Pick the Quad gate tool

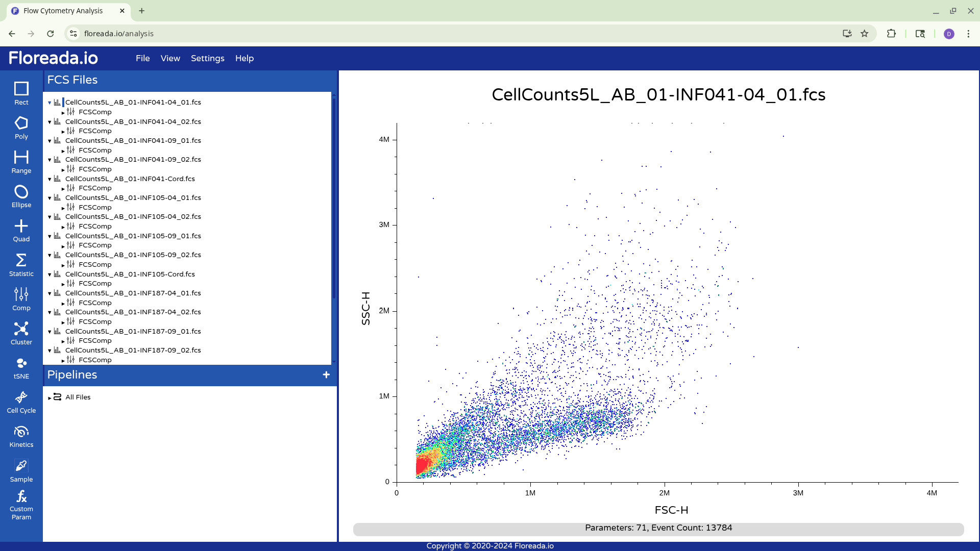pos(21,230)
